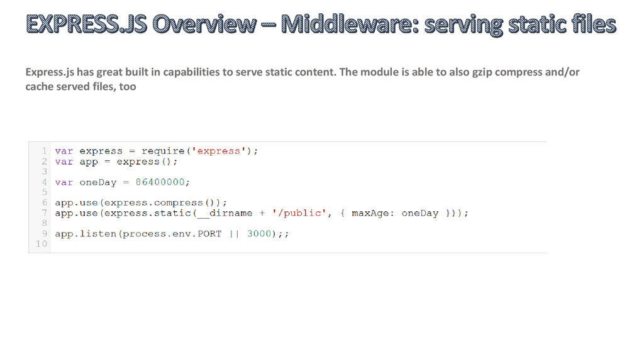Viewport: 644px width, 362px height.
Task: Click the '/public' string literal in the code
Action: (x=299, y=213)
